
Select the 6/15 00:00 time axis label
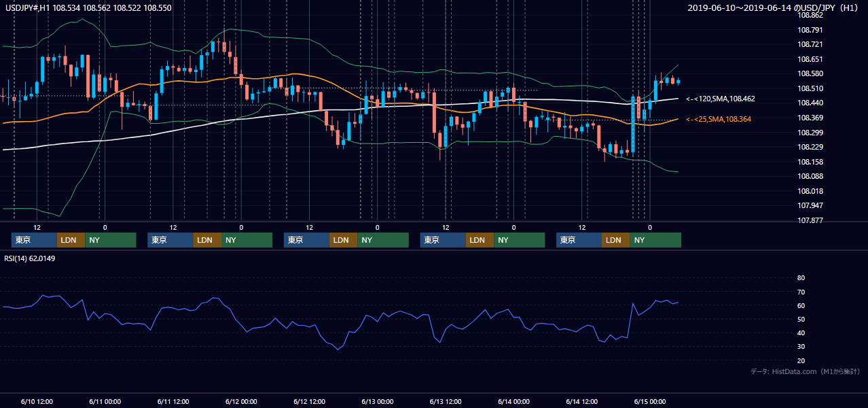(x=650, y=401)
